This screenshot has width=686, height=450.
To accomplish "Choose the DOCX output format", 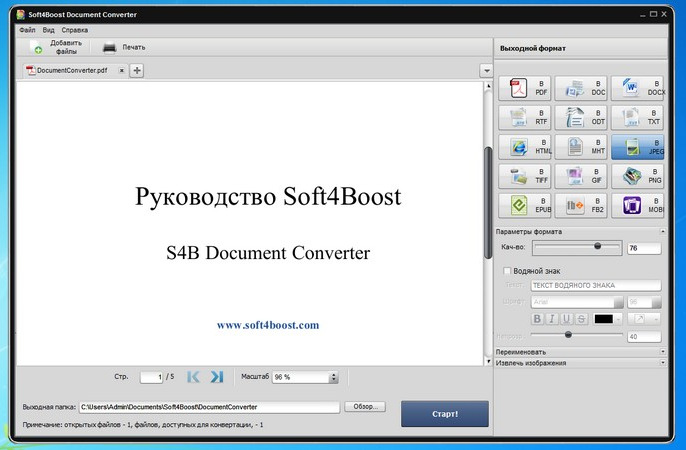I will 637,88.
